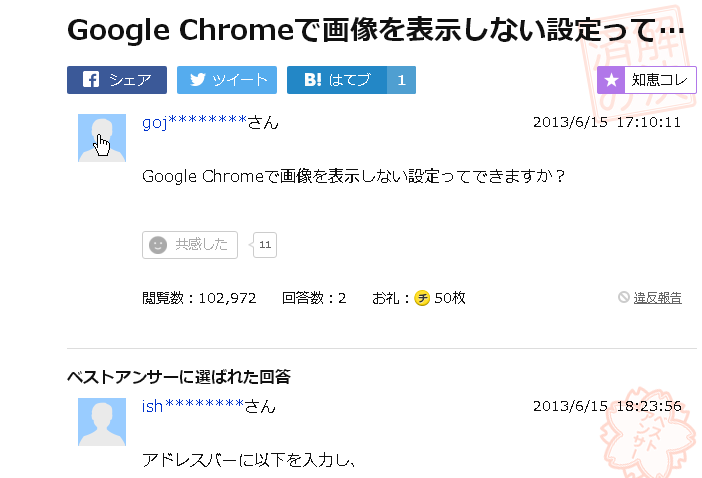The height and width of the screenshot is (478, 702).
Task: Share the question on Facebook
Action: pos(116,80)
